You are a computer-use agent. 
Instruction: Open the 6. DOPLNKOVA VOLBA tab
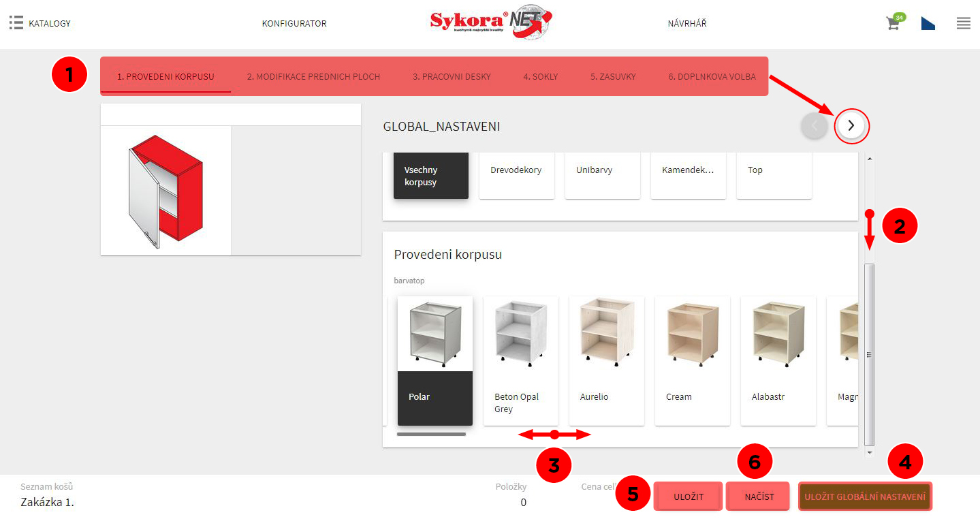pyautogui.click(x=712, y=76)
